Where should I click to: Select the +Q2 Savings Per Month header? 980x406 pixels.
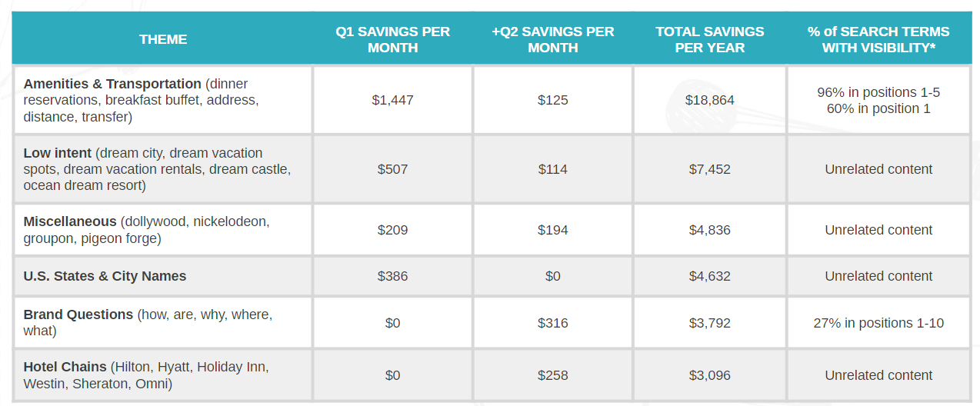pyautogui.click(x=552, y=39)
